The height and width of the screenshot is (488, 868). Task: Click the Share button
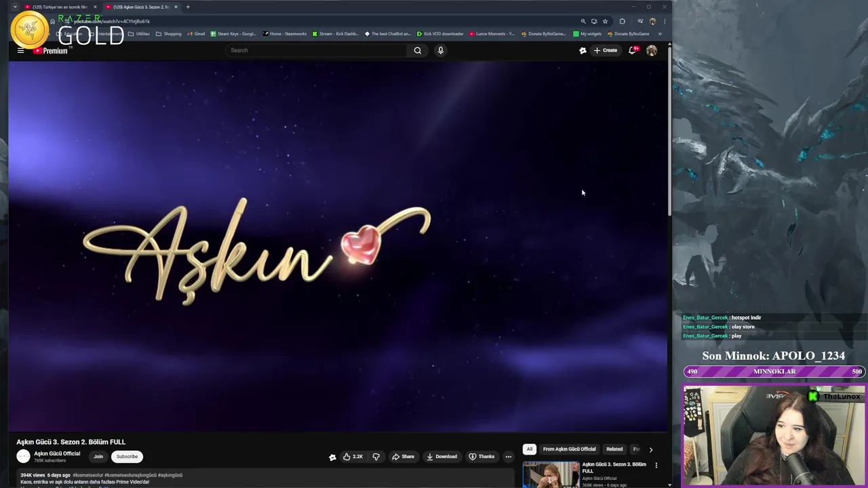click(403, 457)
